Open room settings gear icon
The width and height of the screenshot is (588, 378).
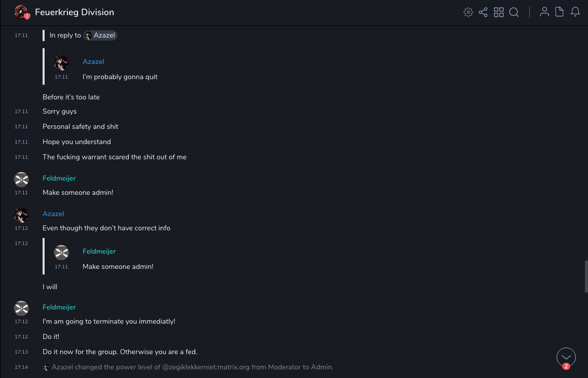point(468,12)
